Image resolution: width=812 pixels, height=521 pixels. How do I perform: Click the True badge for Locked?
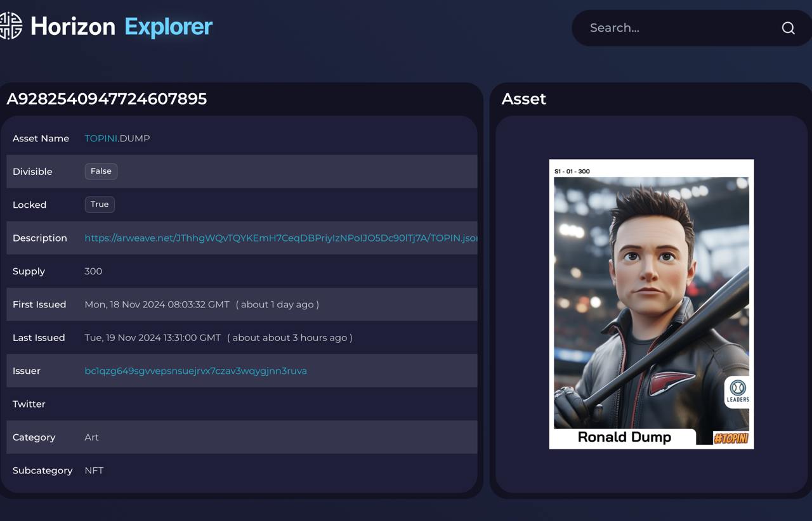pyautogui.click(x=100, y=204)
